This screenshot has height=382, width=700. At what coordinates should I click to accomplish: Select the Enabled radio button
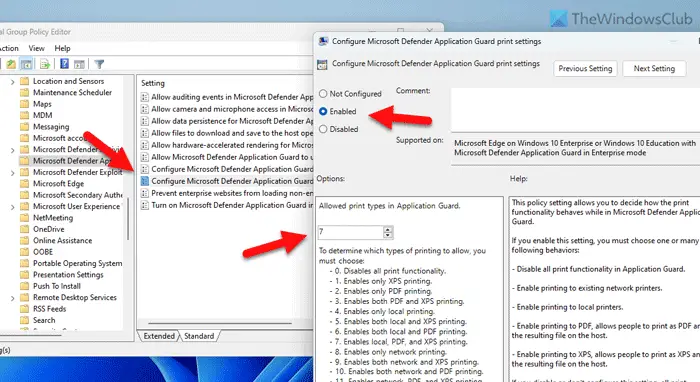click(x=323, y=112)
